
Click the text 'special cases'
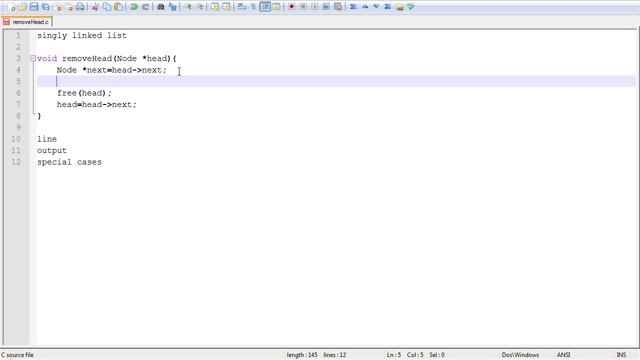pos(69,162)
